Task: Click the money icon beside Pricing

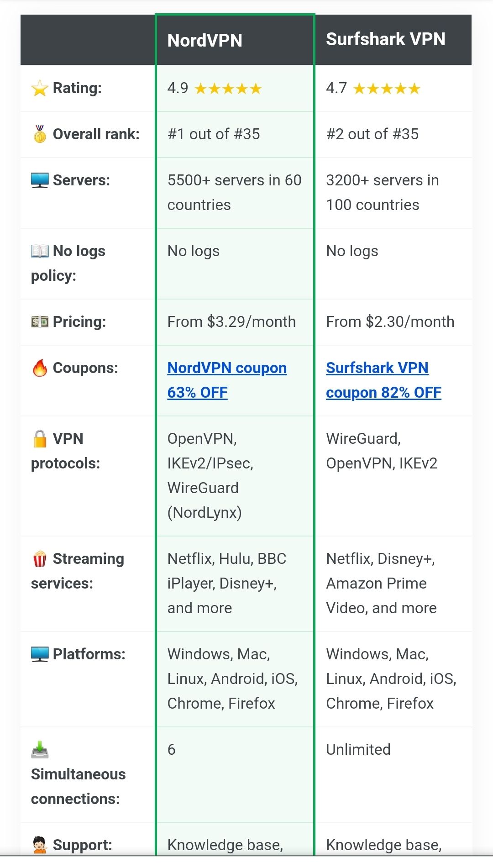Action: [40, 322]
